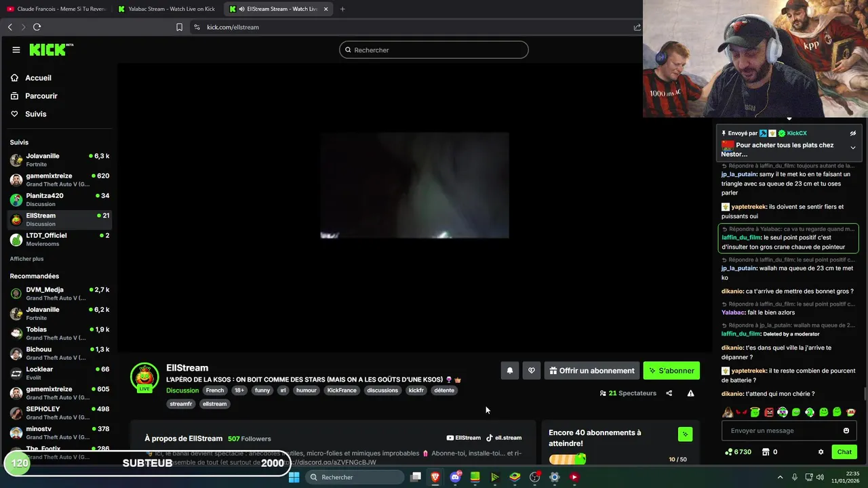This screenshot has height=488, width=868.
Task: Click the Kick logo
Action: (51, 49)
